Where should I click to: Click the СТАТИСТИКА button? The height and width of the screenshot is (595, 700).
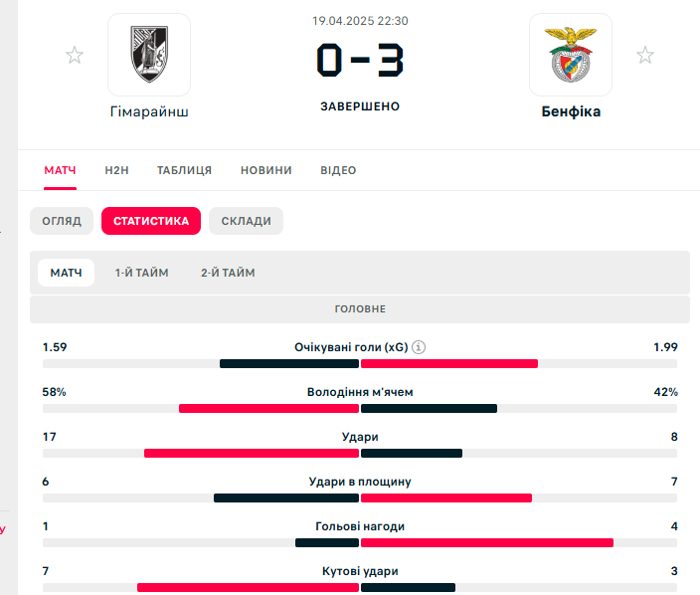(x=151, y=221)
